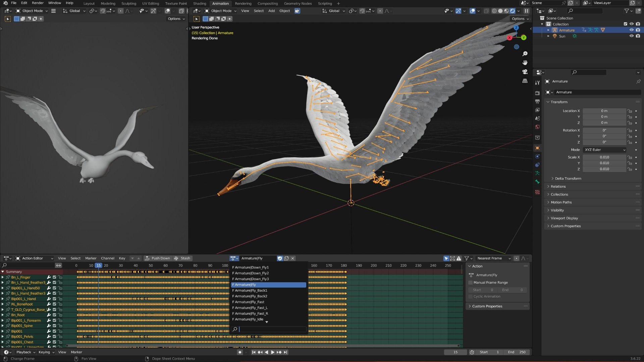
Task: Click the viewport pan hand icon
Action: pyautogui.click(x=525, y=63)
